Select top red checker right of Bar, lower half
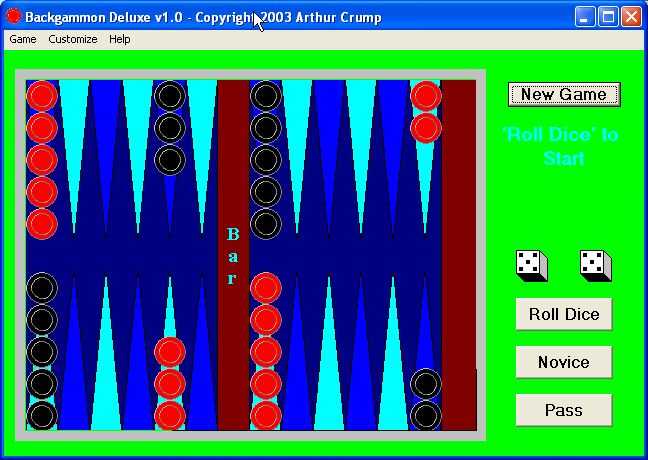 click(266, 288)
